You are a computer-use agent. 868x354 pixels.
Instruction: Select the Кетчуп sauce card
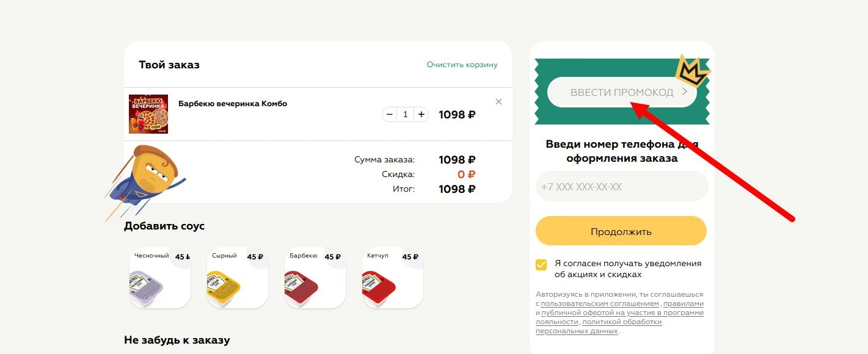[x=392, y=278]
